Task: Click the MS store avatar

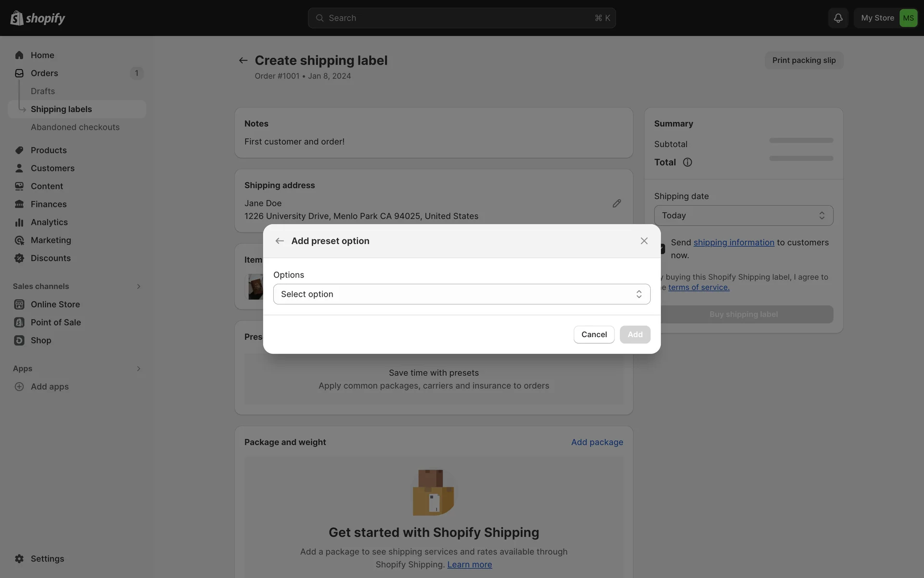Action: pos(908,18)
